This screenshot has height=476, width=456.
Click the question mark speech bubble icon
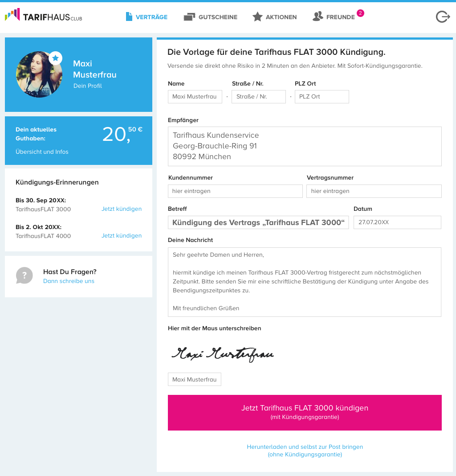(24, 275)
